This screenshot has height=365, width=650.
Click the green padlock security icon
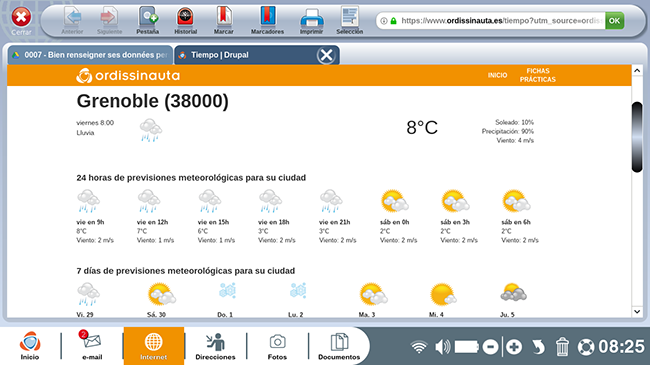pyautogui.click(x=393, y=21)
